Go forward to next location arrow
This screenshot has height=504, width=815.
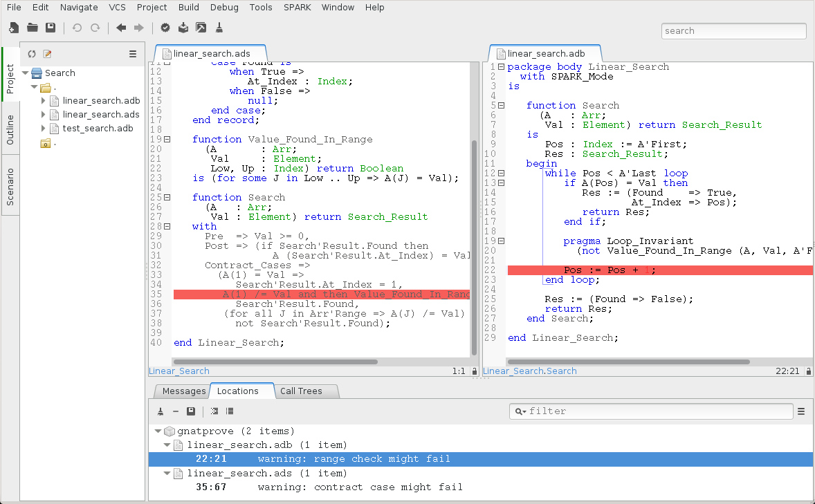(139, 28)
